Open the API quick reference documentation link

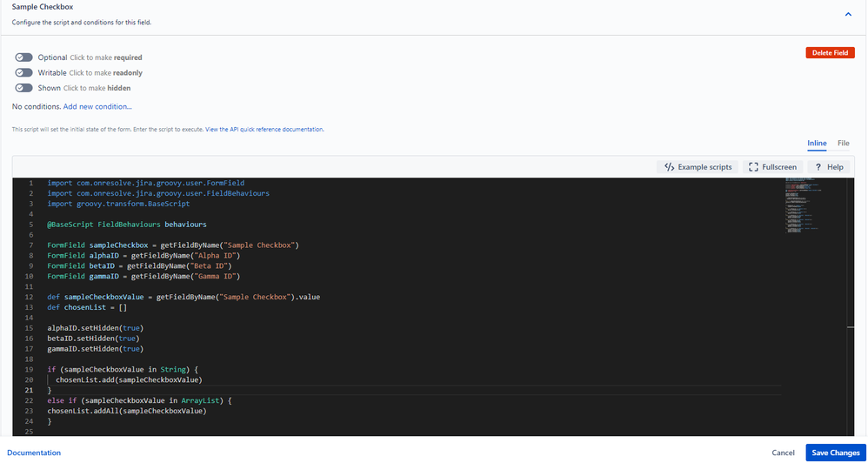pos(264,129)
